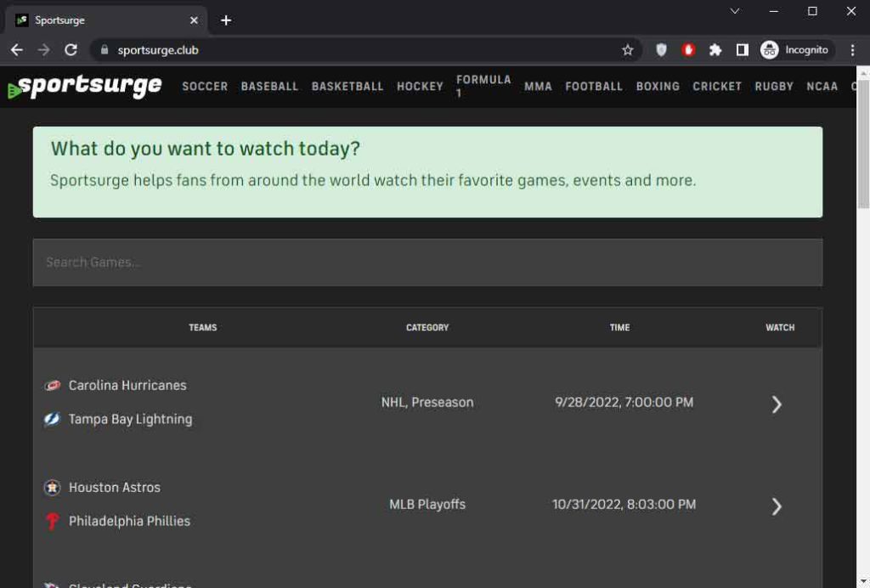
Task: Click the Sportsurge logo icon
Action: coord(15,86)
